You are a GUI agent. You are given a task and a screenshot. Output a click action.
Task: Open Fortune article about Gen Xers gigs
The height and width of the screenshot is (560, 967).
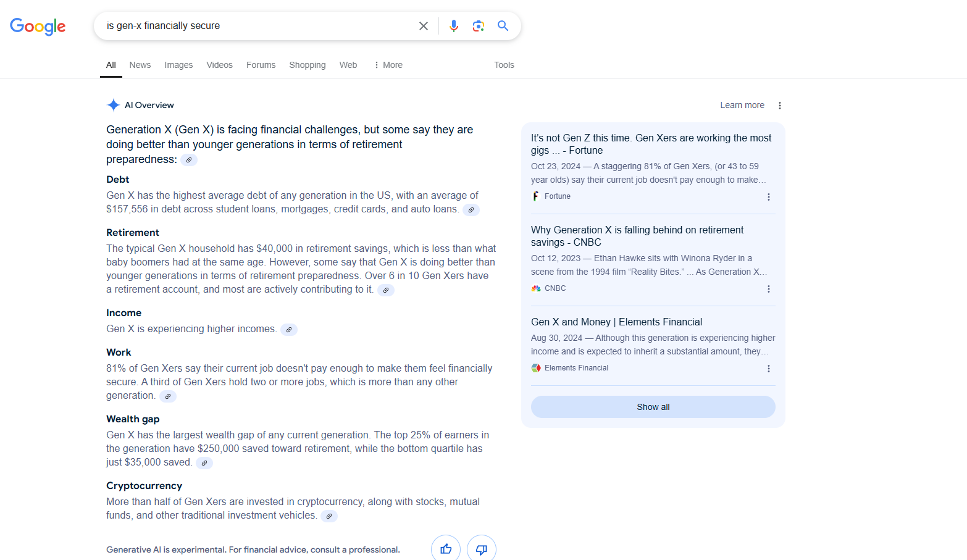point(651,144)
